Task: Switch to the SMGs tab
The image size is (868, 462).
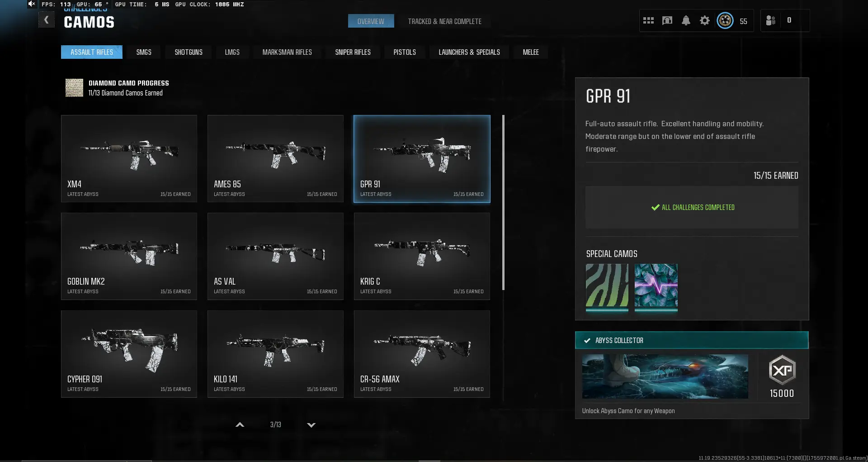Action: [x=144, y=52]
